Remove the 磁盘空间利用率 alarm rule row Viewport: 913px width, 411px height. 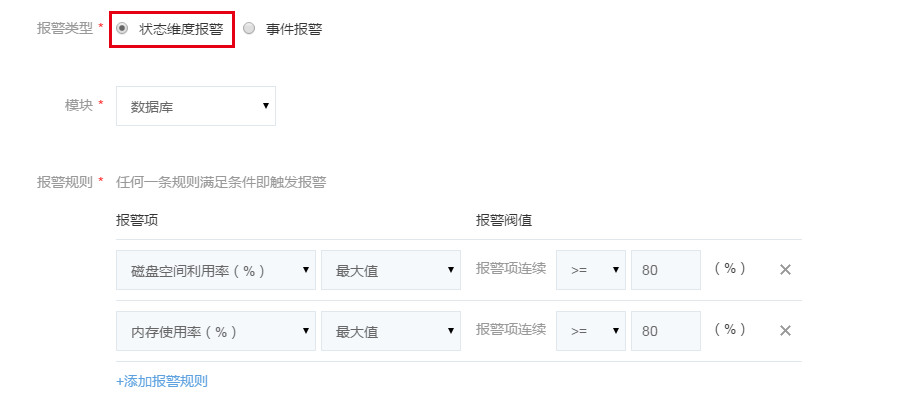click(x=785, y=270)
